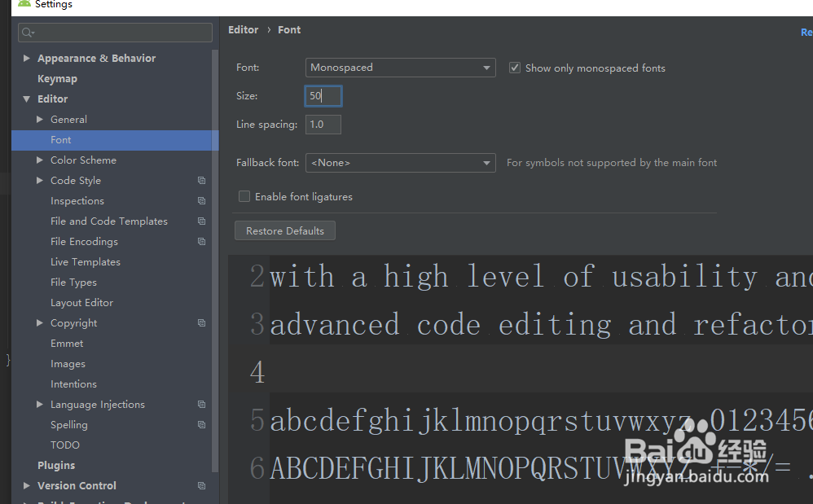813x504 pixels.
Task: Open Live Templates settings
Action: [x=85, y=262]
